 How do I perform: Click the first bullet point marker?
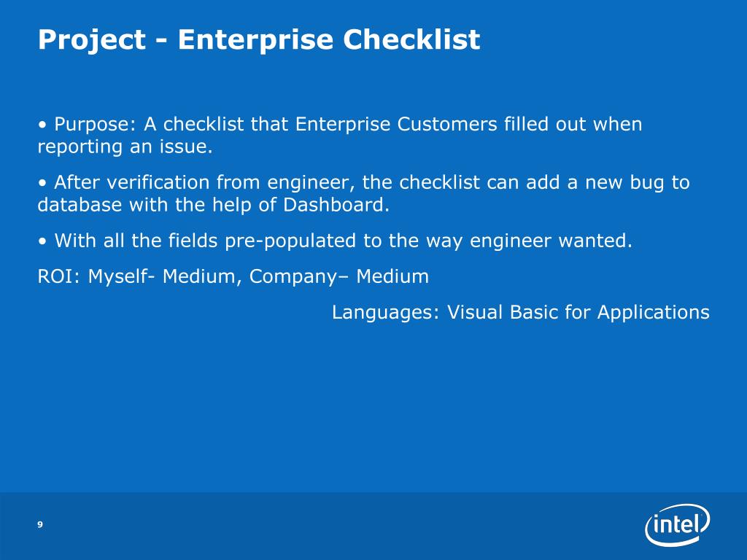[43, 125]
